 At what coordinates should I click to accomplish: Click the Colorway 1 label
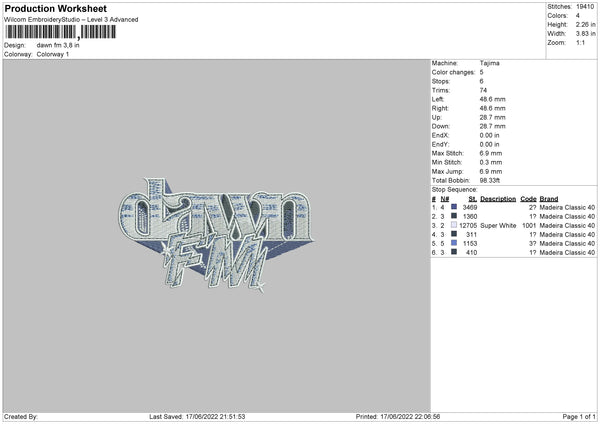tap(54, 54)
